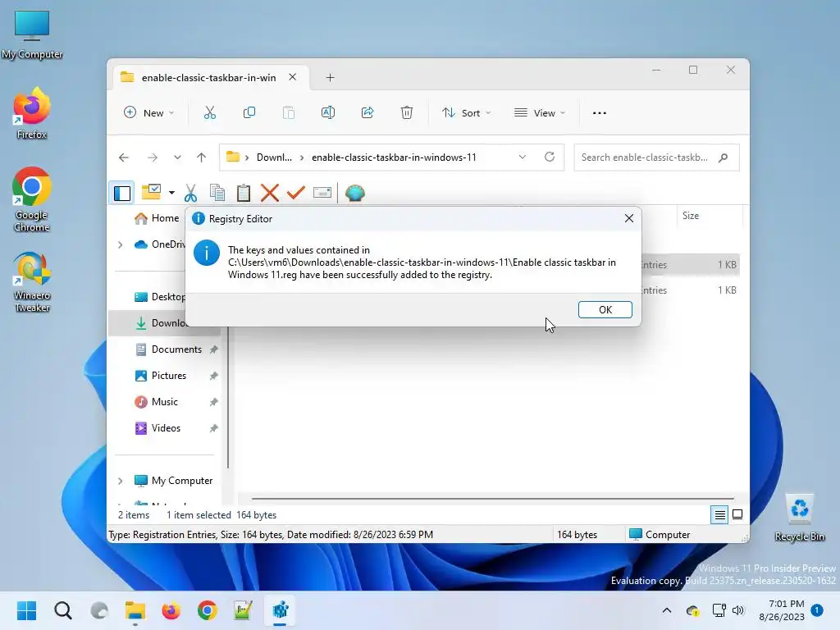Select Winaero Tweaker desktop shortcut

(x=32, y=282)
